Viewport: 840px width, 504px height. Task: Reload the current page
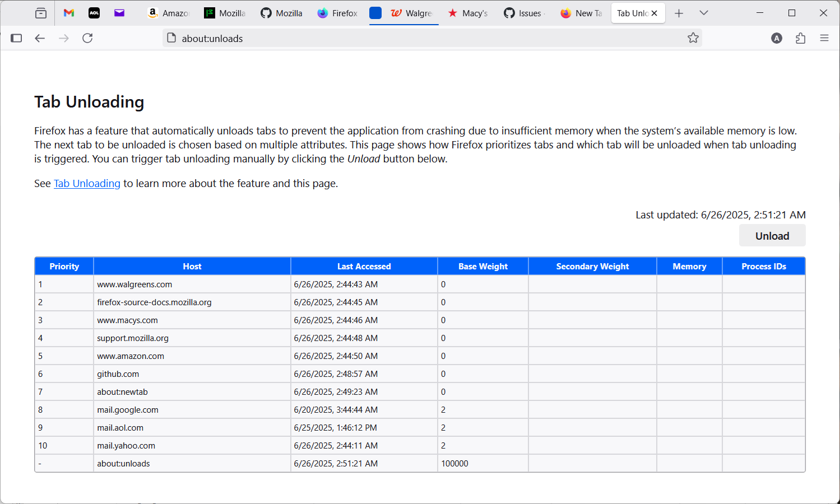(x=87, y=38)
